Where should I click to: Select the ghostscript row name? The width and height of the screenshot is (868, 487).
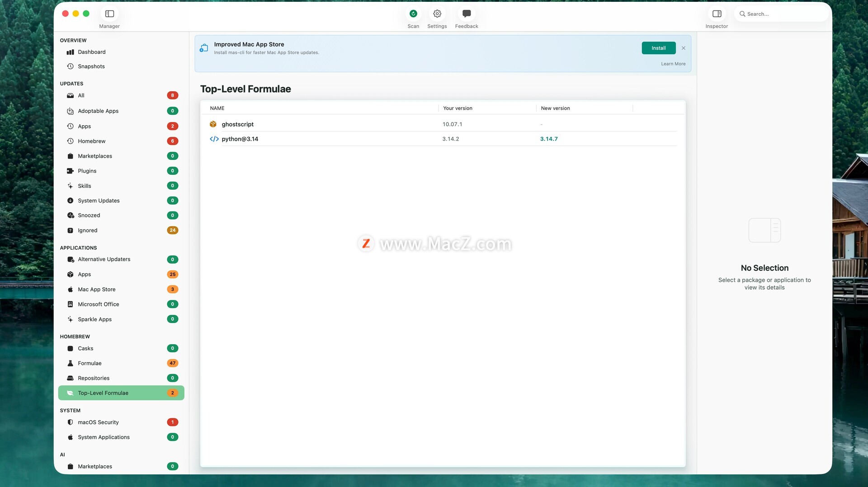[x=237, y=124]
